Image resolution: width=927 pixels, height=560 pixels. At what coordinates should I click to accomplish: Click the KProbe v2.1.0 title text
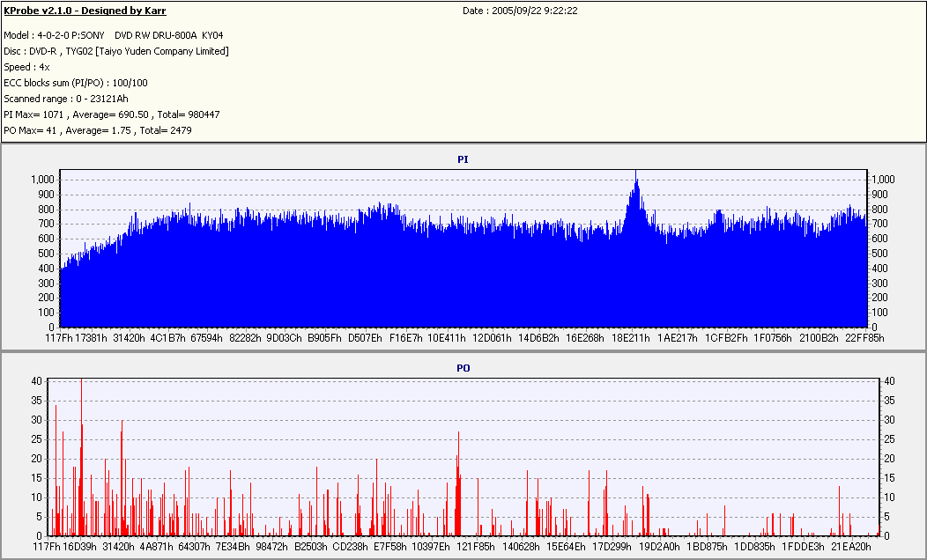(x=85, y=11)
